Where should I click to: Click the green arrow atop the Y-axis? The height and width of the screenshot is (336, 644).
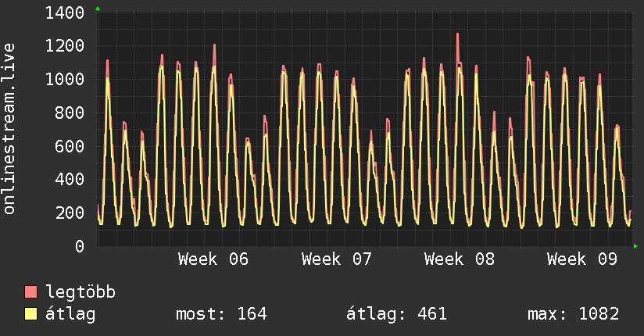coord(98,8)
